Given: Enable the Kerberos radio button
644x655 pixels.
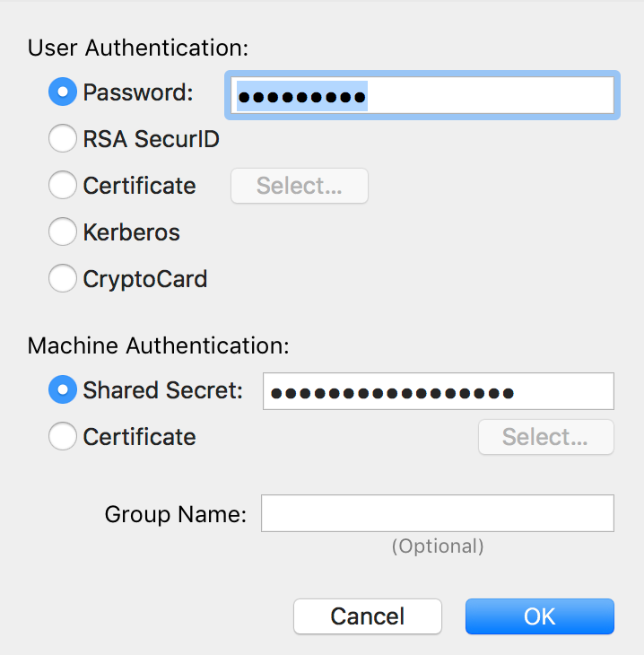Looking at the screenshot, I should (x=62, y=232).
